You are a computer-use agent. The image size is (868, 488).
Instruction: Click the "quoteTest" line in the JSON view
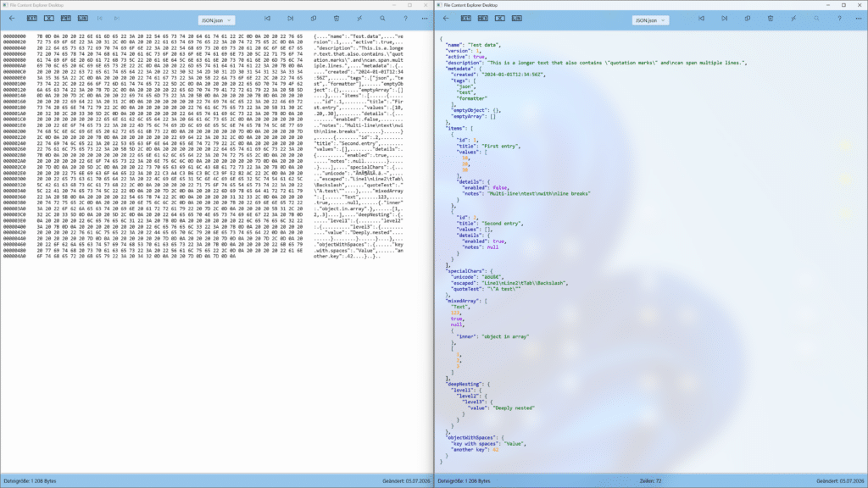coord(486,289)
